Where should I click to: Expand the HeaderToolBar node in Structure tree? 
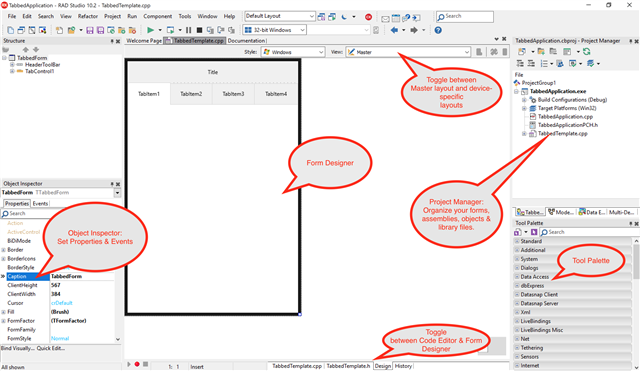[12, 64]
